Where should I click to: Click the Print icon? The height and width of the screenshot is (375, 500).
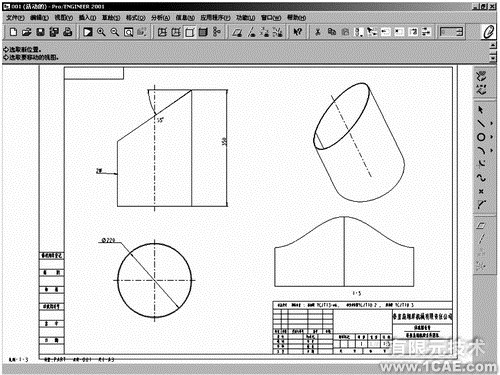click(x=68, y=32)
